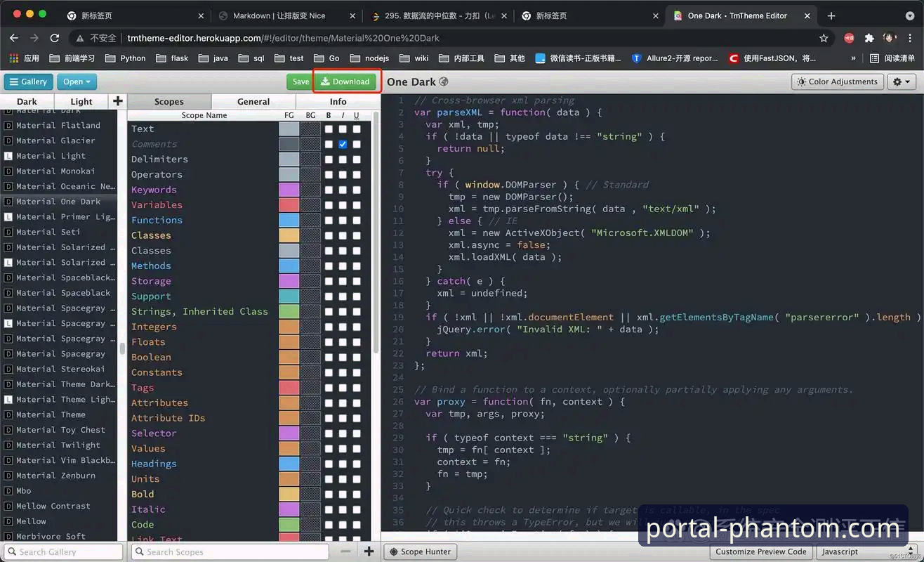Image resolution: width=924 pixels, height=562 pixels.
Task: Reload the page with the refresh icon
Action: pyautogui.click(x=55, y=38)
